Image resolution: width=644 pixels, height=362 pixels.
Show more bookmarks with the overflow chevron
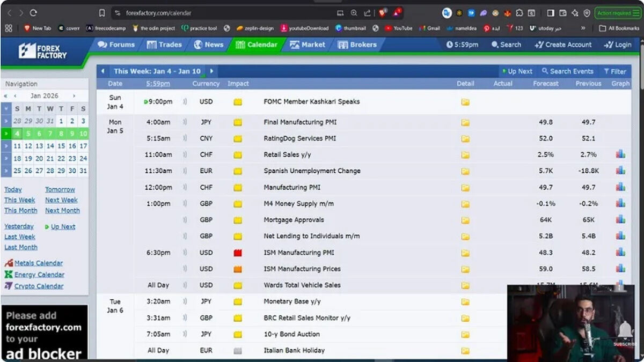tap(583, 28)
